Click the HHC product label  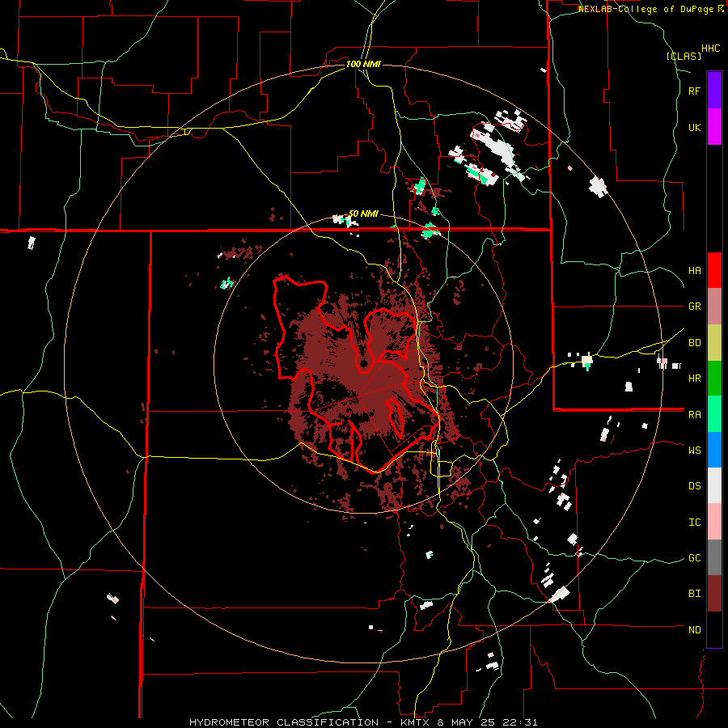click(711, 49)
